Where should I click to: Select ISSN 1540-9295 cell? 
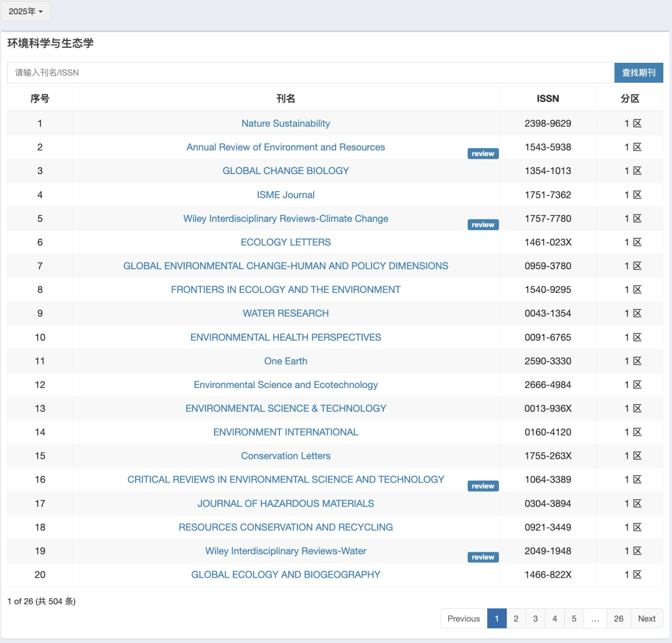pos(548,290)
